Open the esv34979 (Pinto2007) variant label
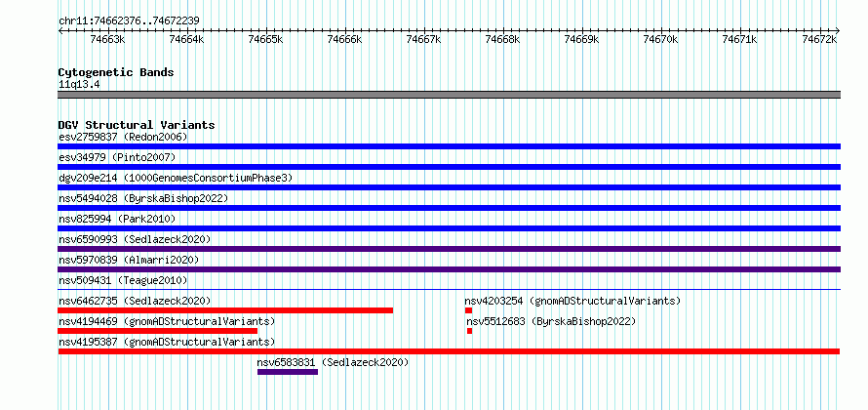868x410 pixels. 117,157
